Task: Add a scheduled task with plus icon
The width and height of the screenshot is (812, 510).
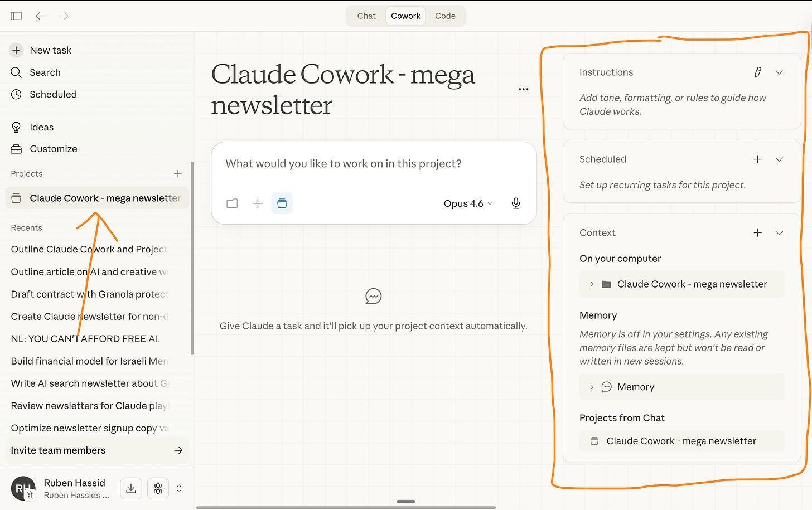Action: point(757,159)
